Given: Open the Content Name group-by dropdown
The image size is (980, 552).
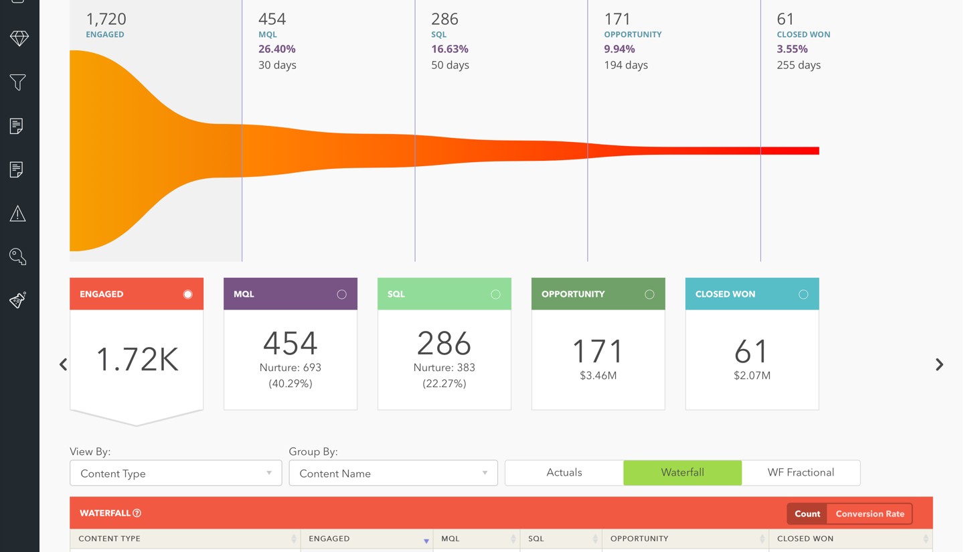Looking at the screenshot, I should 393,473.
